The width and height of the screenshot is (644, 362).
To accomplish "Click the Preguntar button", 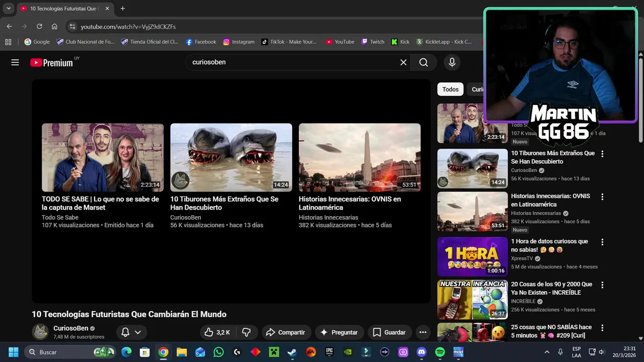I will (339, 332).
